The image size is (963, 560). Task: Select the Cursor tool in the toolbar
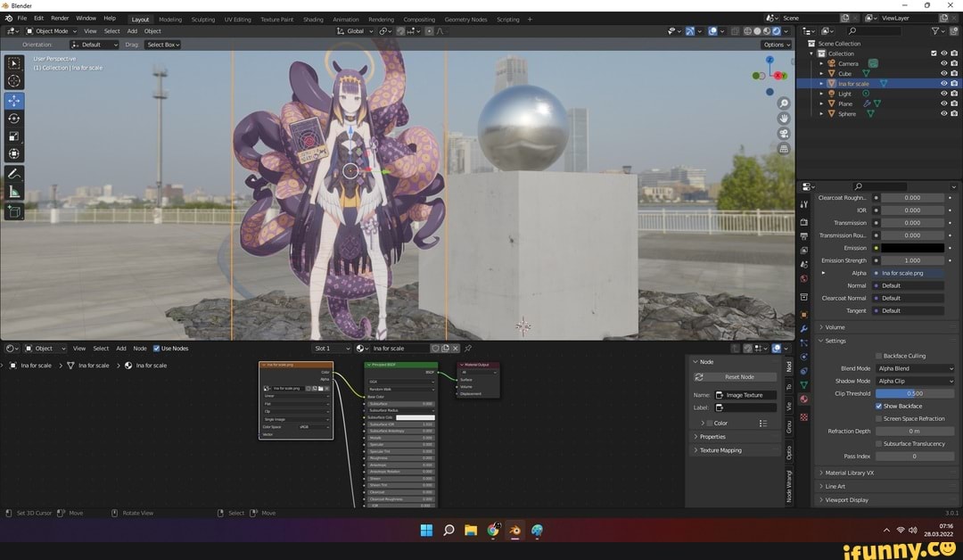[13, 80]
